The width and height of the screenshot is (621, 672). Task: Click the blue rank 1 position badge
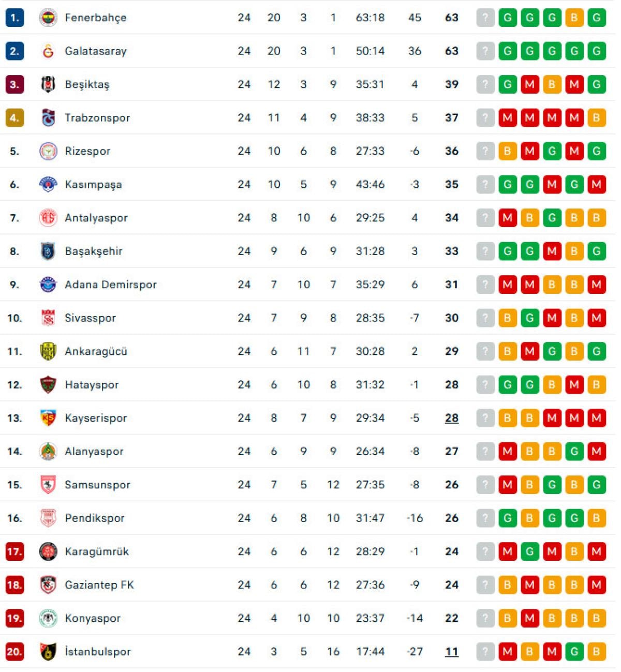point(14,18)
